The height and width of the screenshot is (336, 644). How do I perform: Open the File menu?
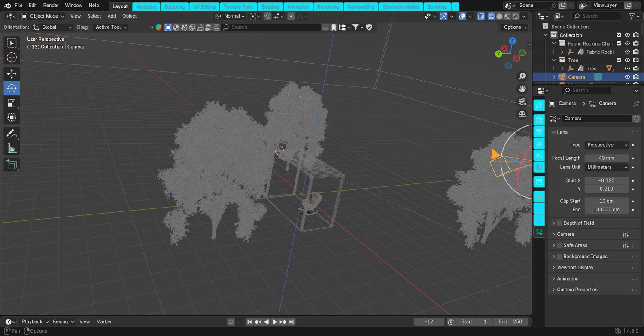tap(18, 6)
